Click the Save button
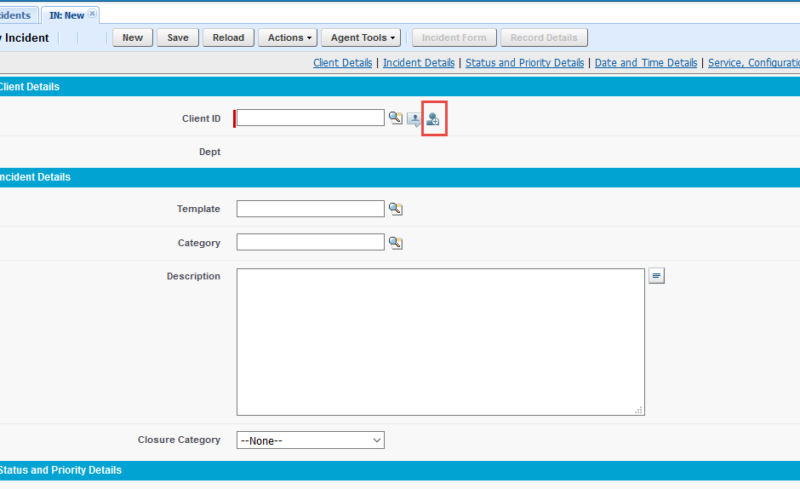 click(177, 38)
